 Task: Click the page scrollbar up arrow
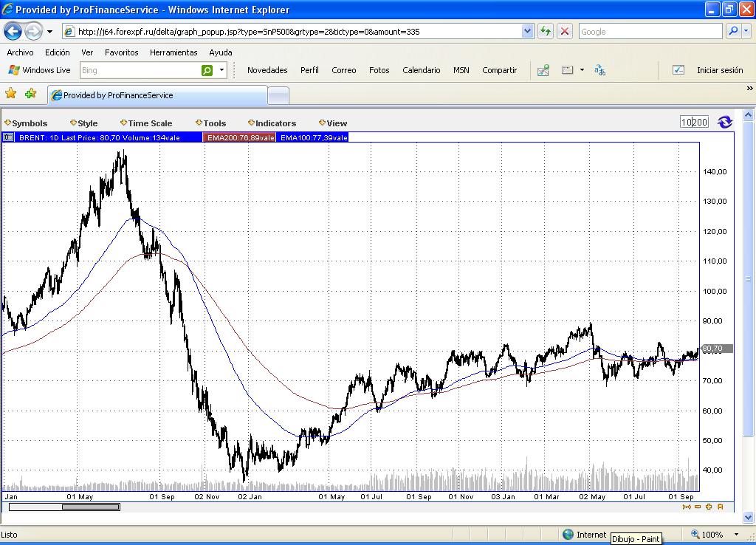coord(749,114)
